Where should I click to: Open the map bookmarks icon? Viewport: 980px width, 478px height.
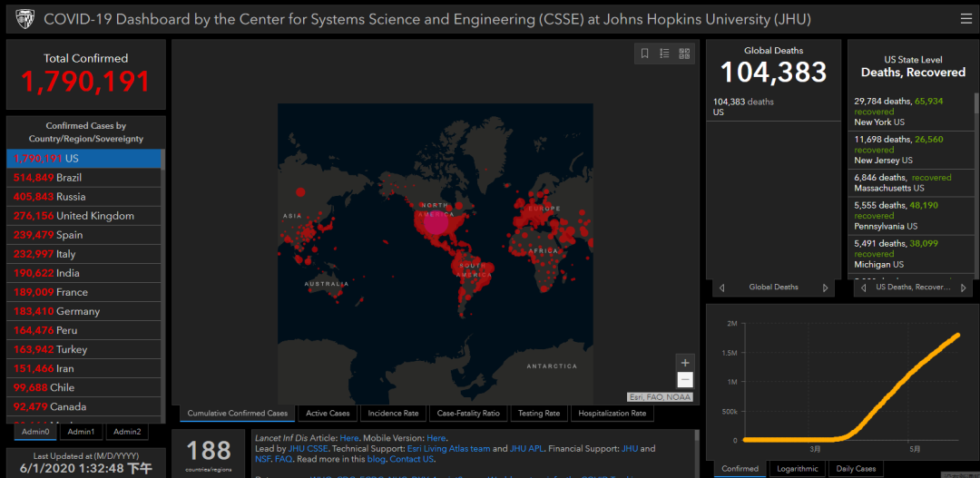644,54
